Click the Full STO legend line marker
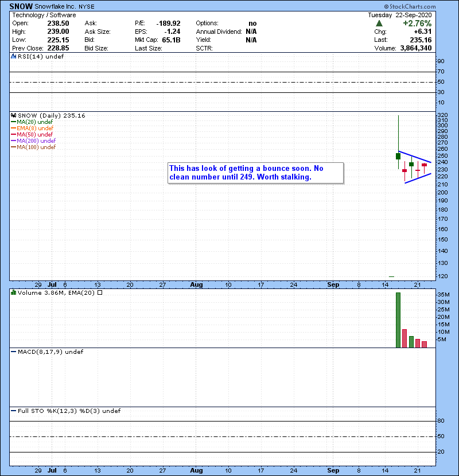The image size is (459, 476). (14, 411)
